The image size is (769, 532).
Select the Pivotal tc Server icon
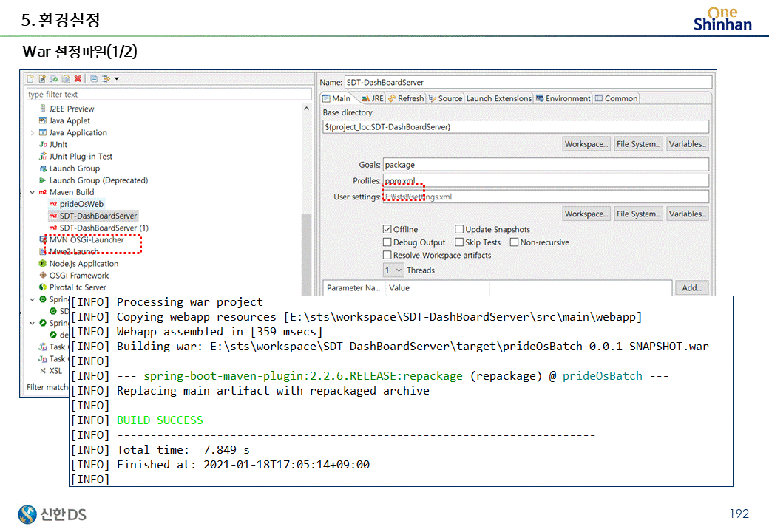43,287
